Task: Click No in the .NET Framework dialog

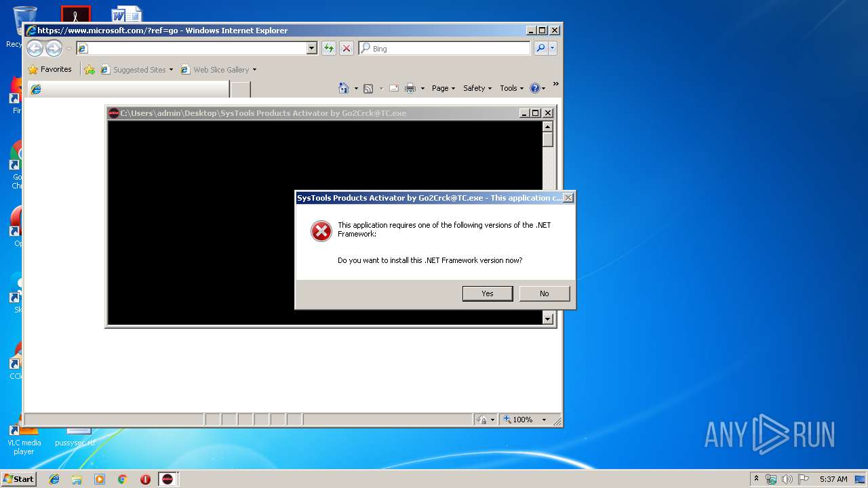Action: click(x=544, y=293)
